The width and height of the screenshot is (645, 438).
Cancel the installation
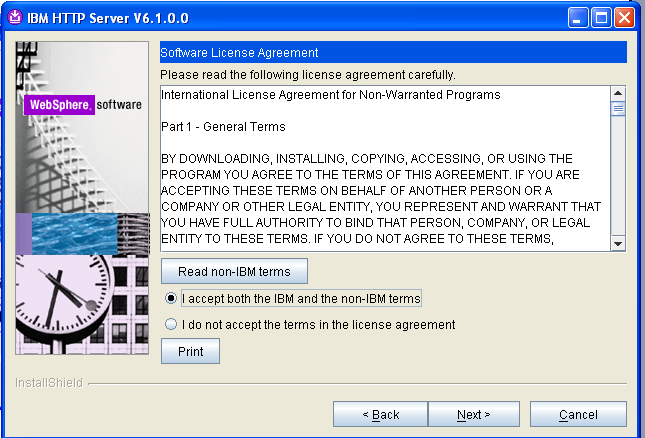click(578, 414)
